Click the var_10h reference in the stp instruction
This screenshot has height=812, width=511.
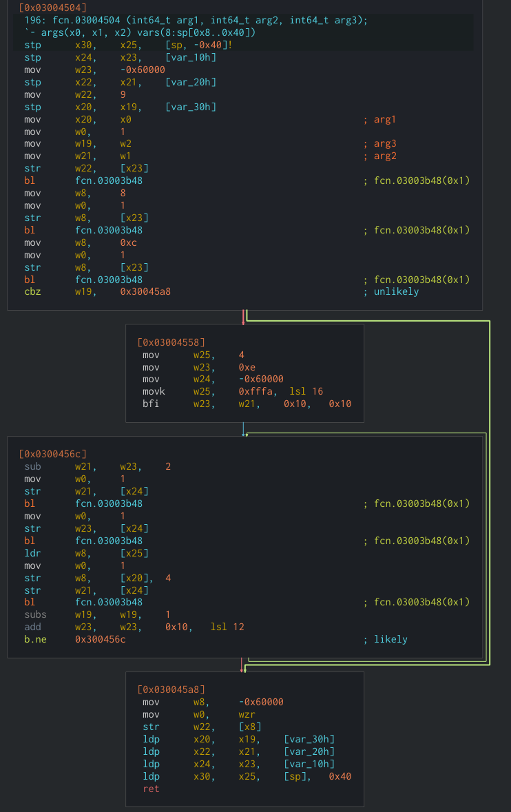coord(191,57)
